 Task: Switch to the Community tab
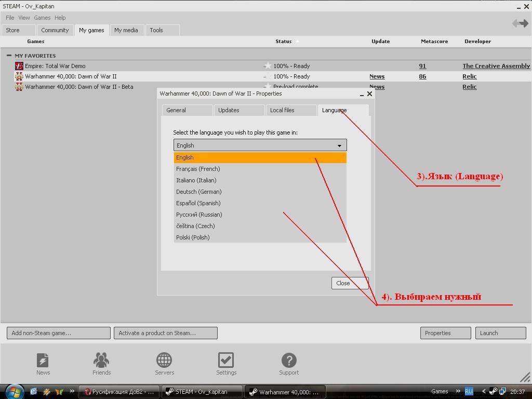tap(55, 30)
